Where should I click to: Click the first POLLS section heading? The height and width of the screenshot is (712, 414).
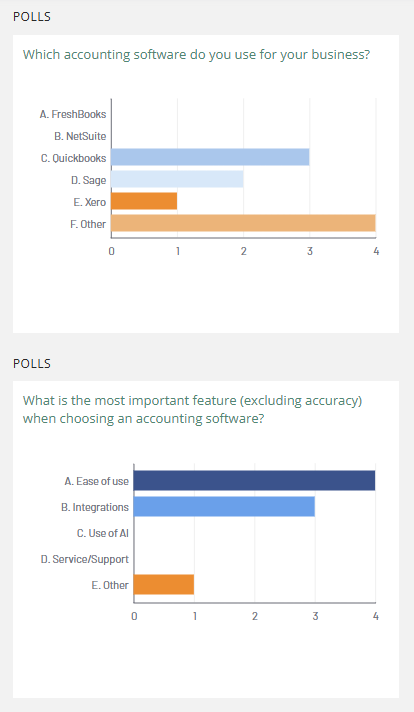point(32,16)
